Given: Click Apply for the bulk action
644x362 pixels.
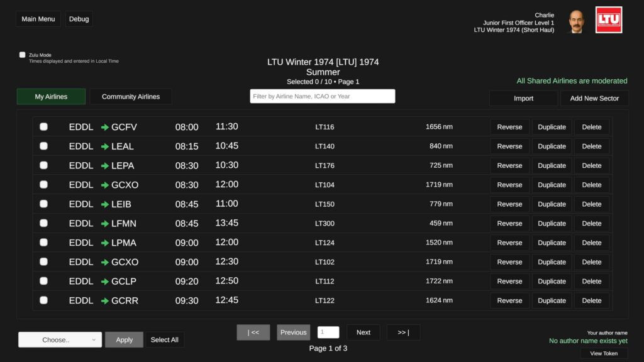Looking at the screenshot, I should tap(124, 340).
